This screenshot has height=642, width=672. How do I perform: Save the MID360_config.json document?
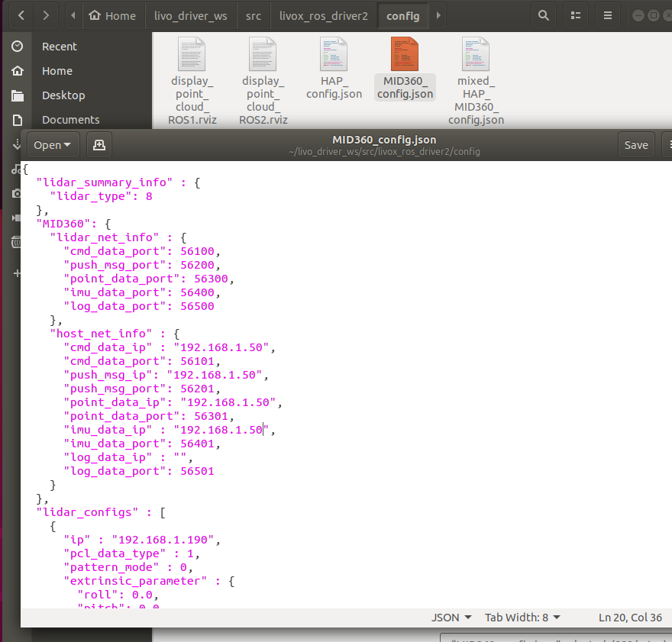click(636, 145)
